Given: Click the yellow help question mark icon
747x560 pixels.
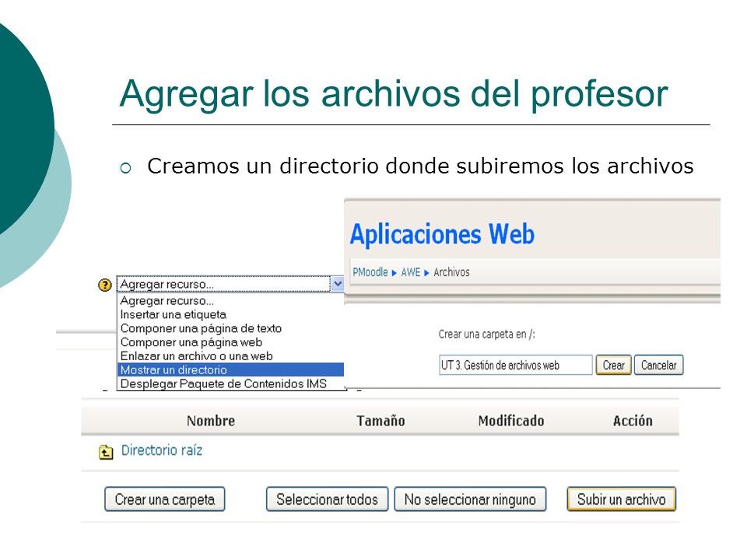Looking at the screenshot, I should [x=105, y=285].
